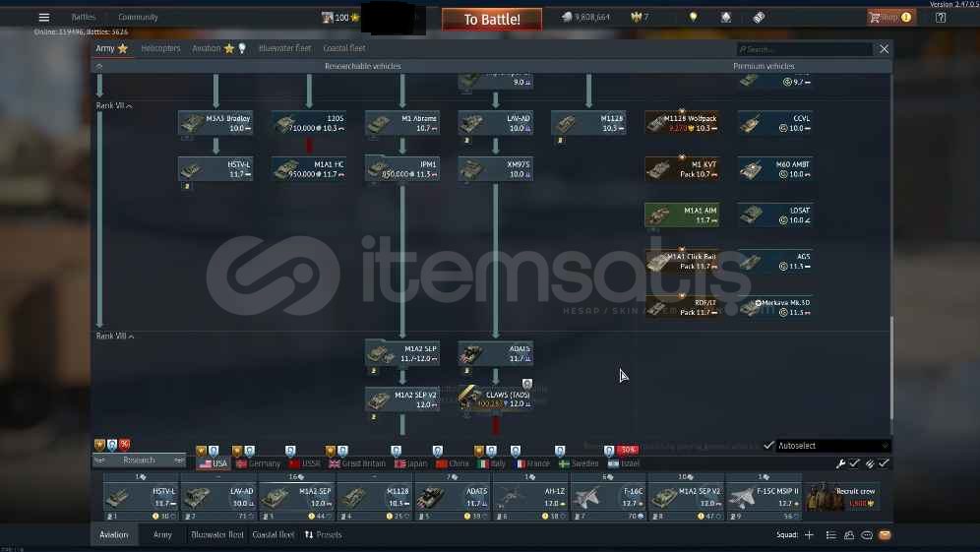
Task: Switch to the Coastal fleet research tab
Action: (x=343, y=48)
